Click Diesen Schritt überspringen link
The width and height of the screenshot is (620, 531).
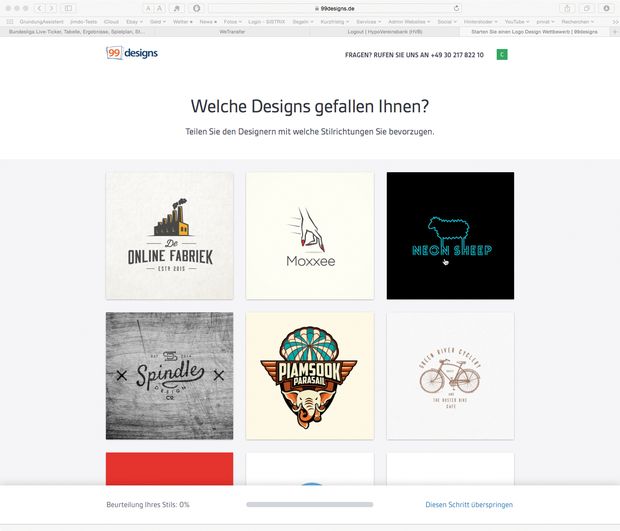pyautogui.click(x=469, y=505)
